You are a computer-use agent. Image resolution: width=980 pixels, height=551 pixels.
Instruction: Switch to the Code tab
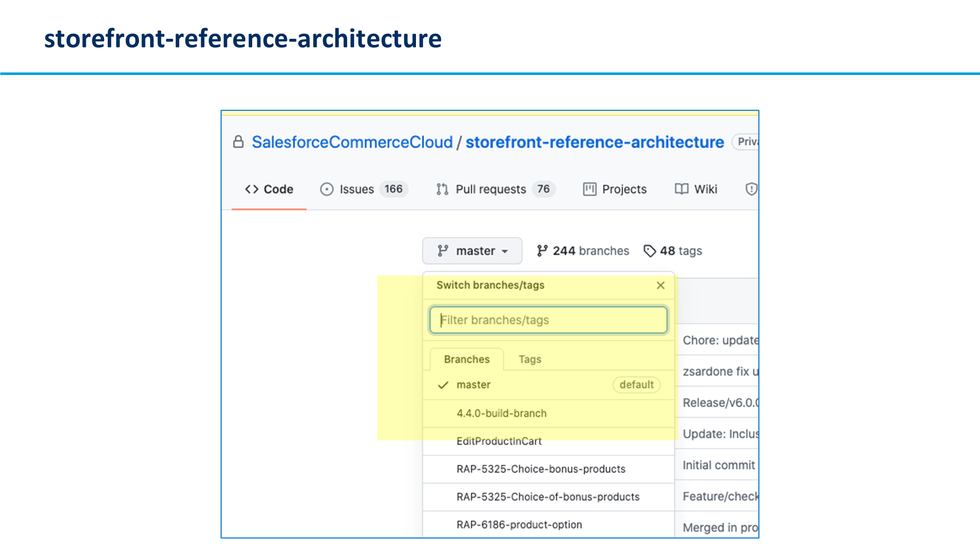coord(269,189)
